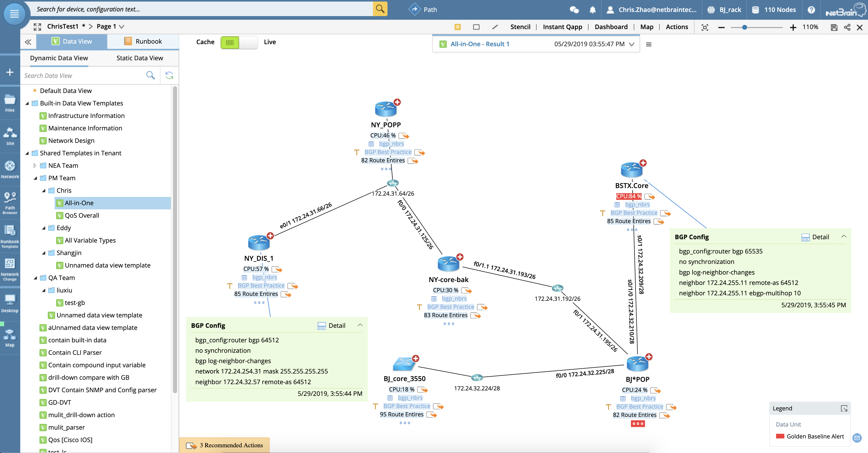This screenshot has width=868, height=453.
Task: Open the Dashboard menu
Action: pos(611,27)
